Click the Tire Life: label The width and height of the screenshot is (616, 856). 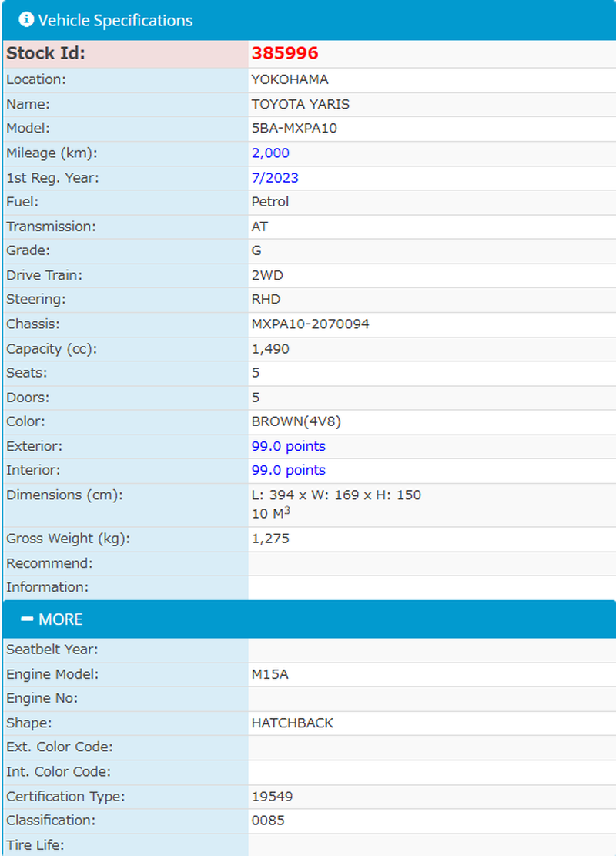(35, 845)
